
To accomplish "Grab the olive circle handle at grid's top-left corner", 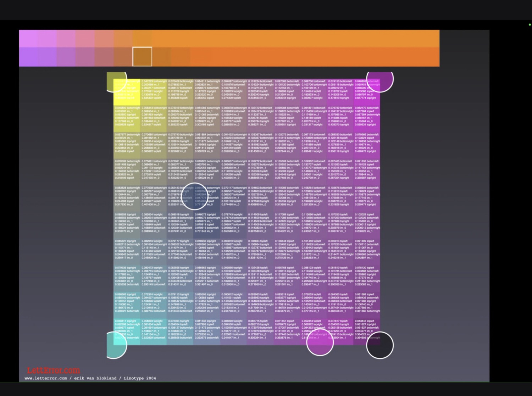I will (x=117, y=82).
